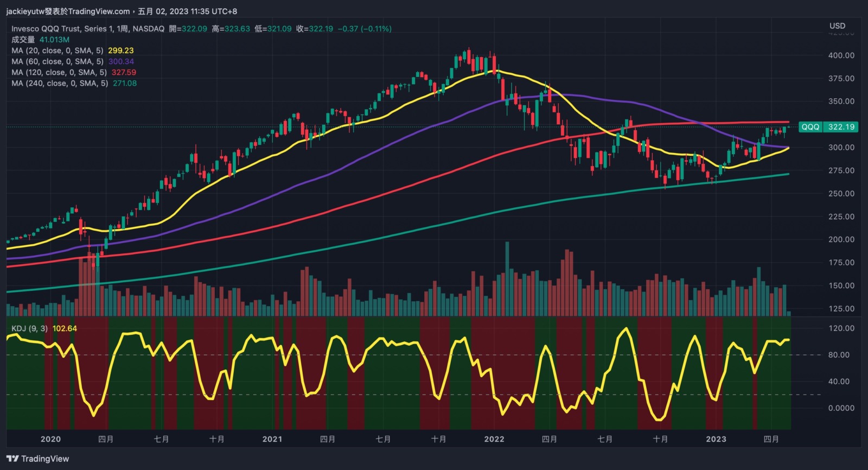Viewport: 868px width, 470px height.
Task: Click the 2021 label on time axis
Action: (272, 439)
